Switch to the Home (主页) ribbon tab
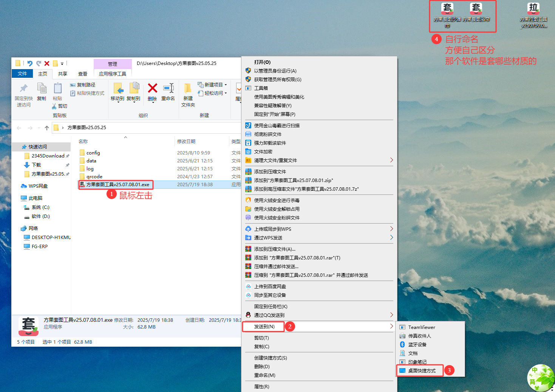Screen dimensions: 555x392 tap(43, 74)
